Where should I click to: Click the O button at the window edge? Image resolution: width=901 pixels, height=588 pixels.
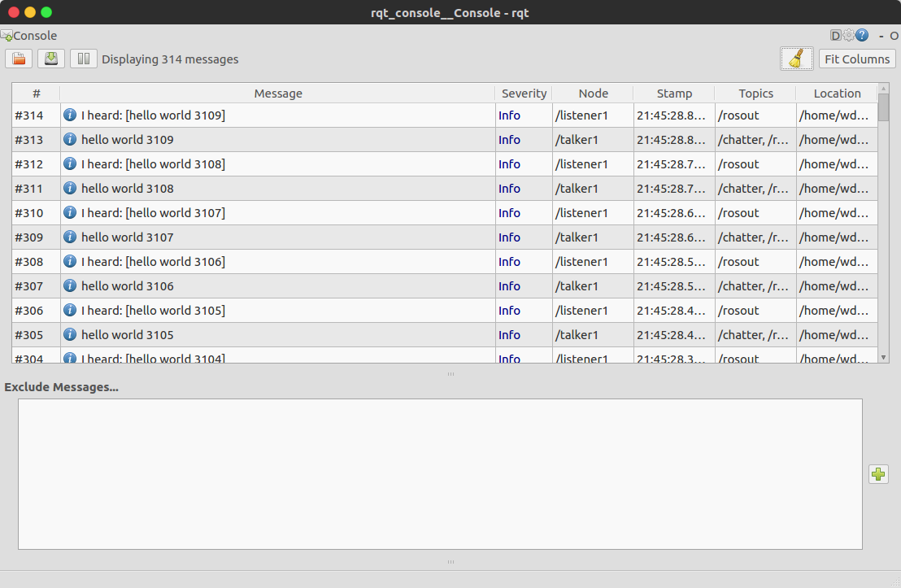point(894,36)
